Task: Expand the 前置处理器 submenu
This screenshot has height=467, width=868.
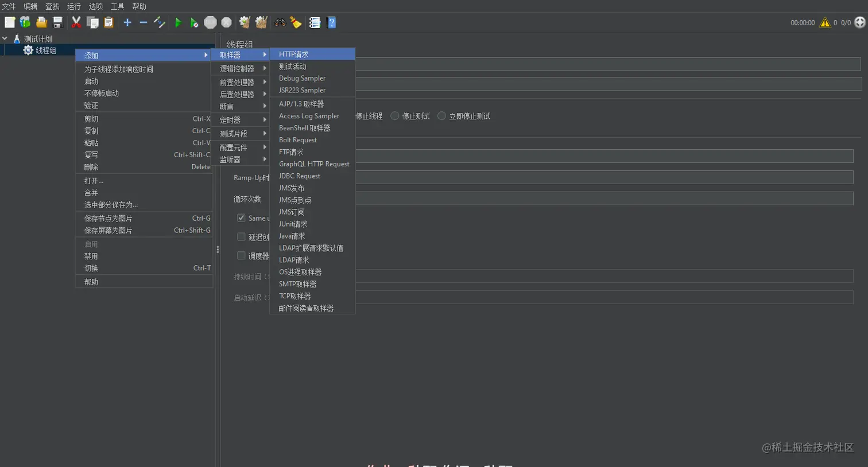Action: coord(241,82)
